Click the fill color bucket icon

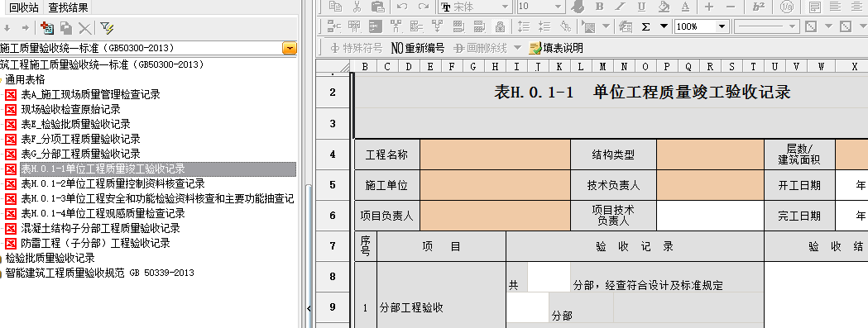point(664,7)
